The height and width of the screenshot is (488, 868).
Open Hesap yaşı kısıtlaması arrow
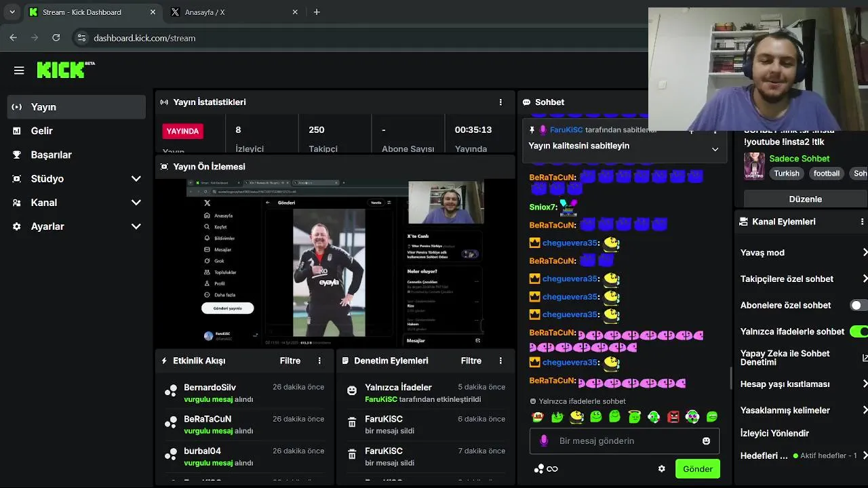coord(865,384)
